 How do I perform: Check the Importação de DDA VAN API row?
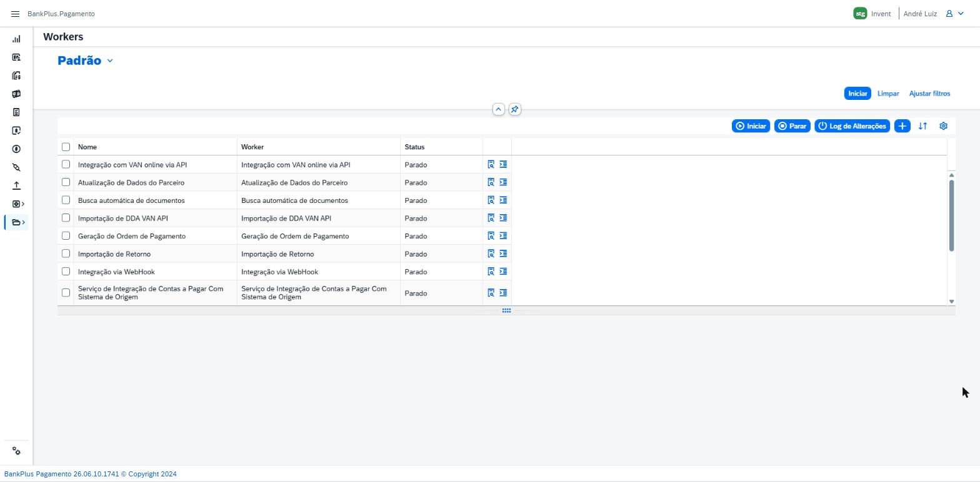pos(66,218)
